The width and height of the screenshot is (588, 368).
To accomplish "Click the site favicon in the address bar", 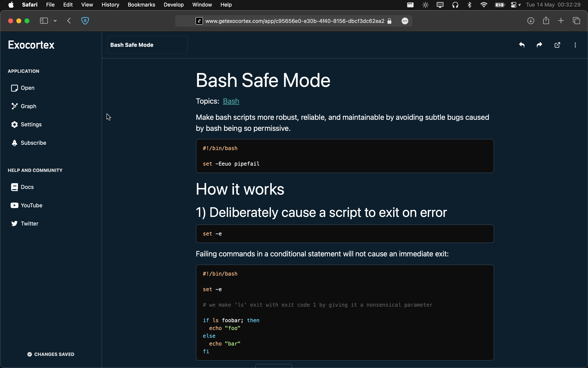I will point(199,21).
